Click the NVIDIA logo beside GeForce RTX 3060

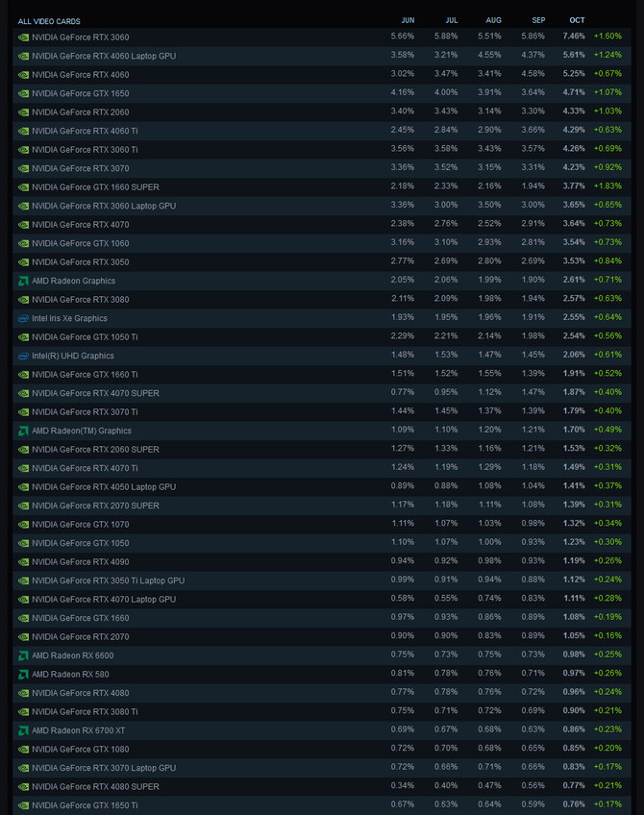coord(23,37)
